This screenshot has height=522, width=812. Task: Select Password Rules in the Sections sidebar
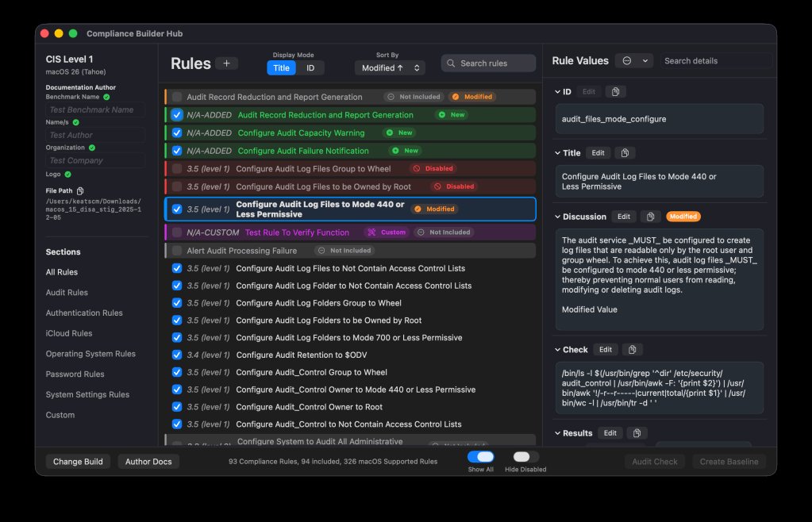click(x=74, y=374)
